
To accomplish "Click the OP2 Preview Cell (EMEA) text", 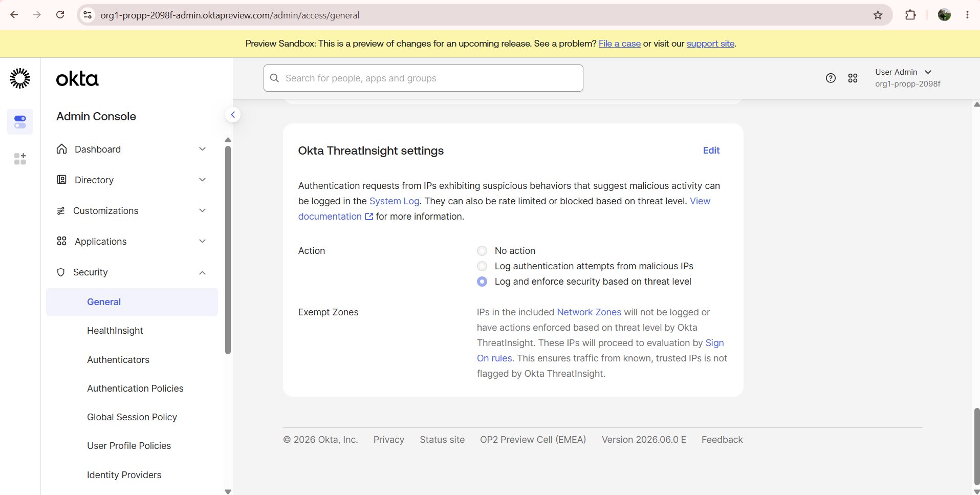I will [x=533, y=440].
